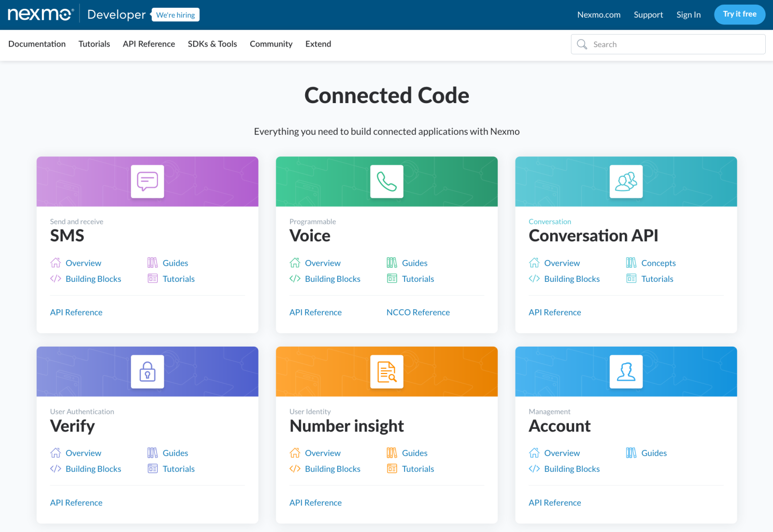Click the house icon beside SMS Overview
Viewport: 773px width, 532px height.
(x=55, y=263)
